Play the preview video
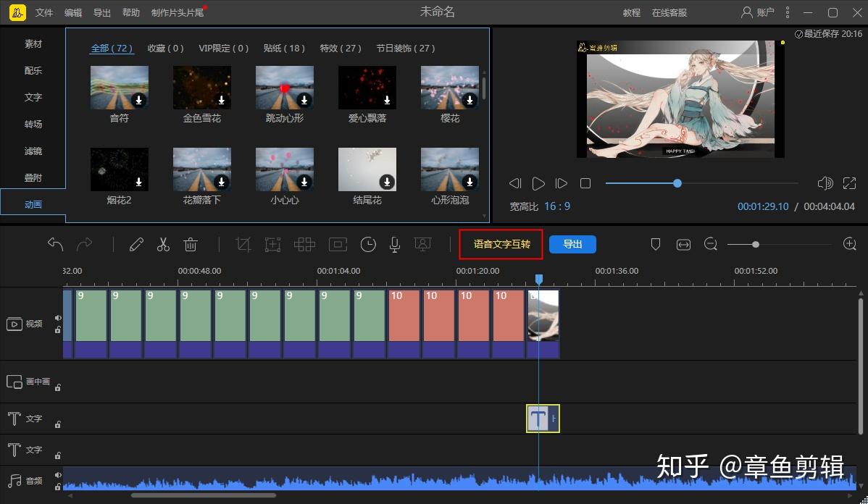The height and width of the screenshot is (504, 868). point(538,183)
